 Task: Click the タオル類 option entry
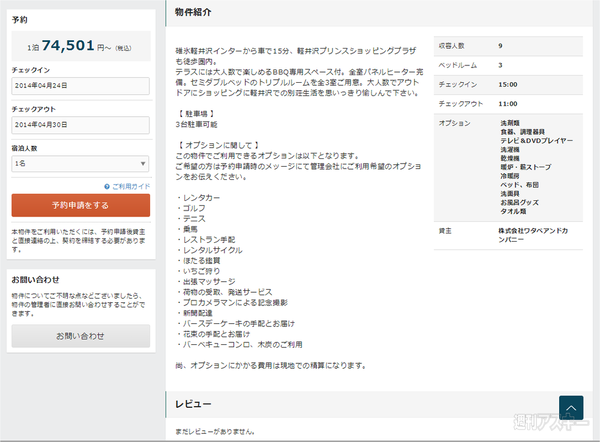coord(514,211)
